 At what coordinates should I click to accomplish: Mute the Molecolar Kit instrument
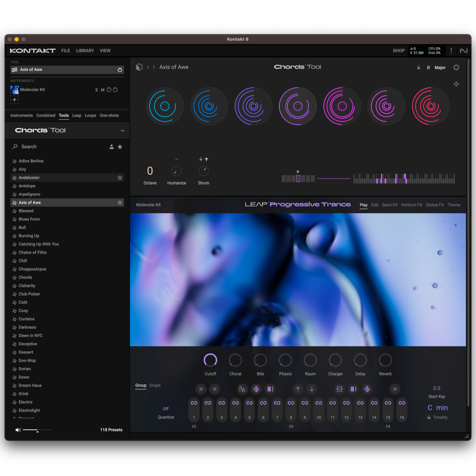[x=102, y=90]
